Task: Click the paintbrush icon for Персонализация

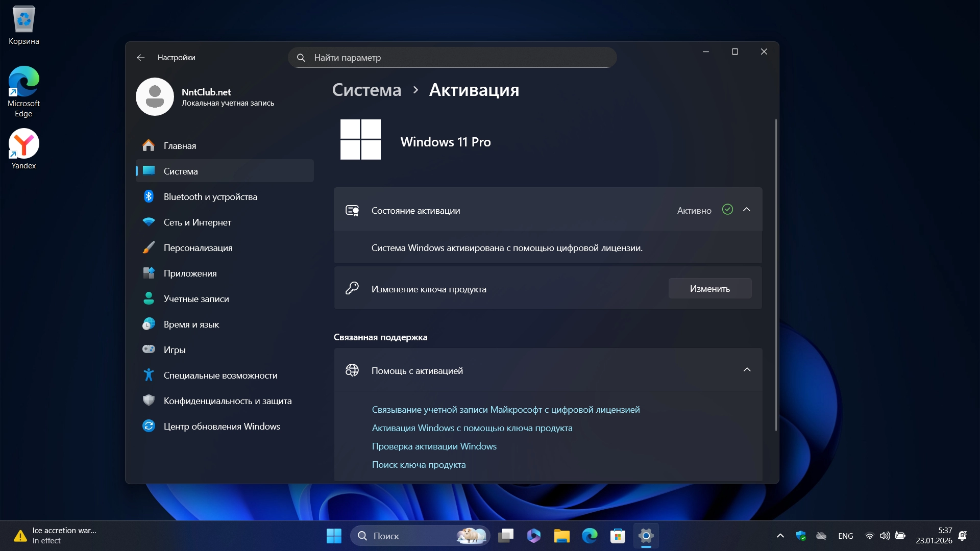Action: [149, 247]
